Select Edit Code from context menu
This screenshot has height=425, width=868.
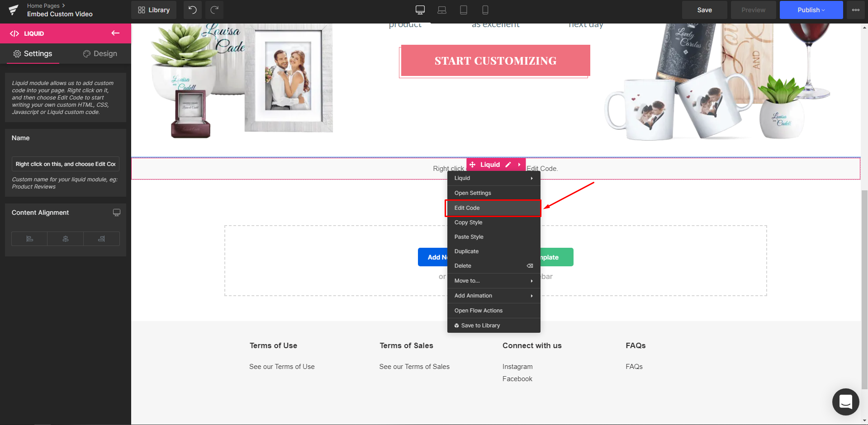(493, 208)
